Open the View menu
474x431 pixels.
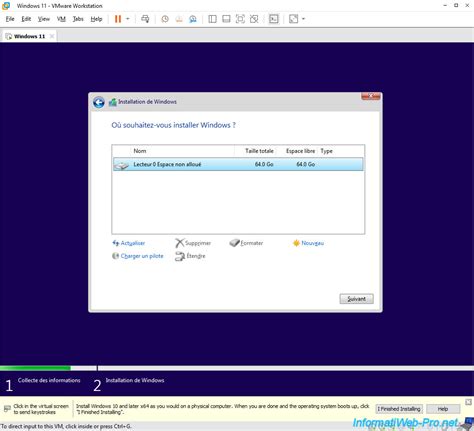[x=44, y=19]
